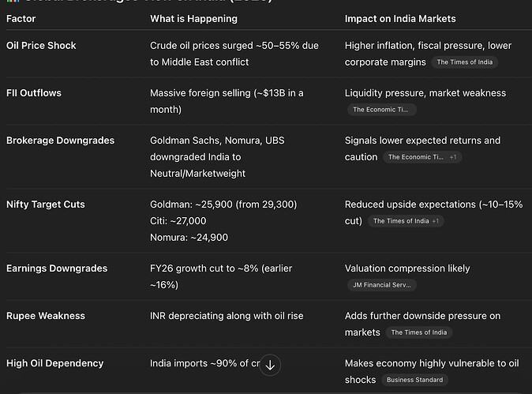This screenshot has height=394, width=532.
Task: Open The Times of India source in Oil Price Shock row
Action: coord(464,62)
